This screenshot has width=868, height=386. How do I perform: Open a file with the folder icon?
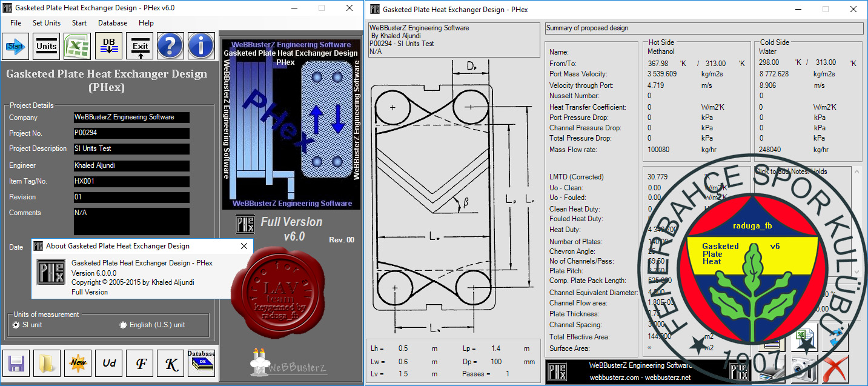pyautogui.click(x=47, y=364)
